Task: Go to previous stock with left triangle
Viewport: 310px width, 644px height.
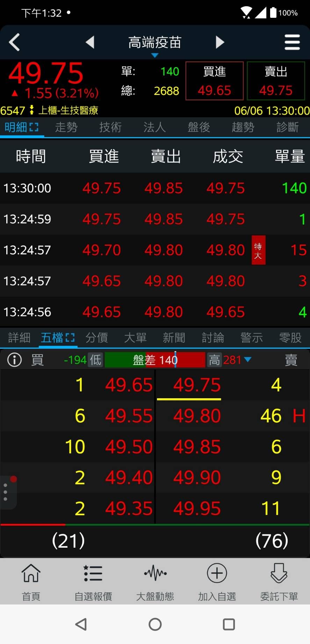Action: pos(90,42)
